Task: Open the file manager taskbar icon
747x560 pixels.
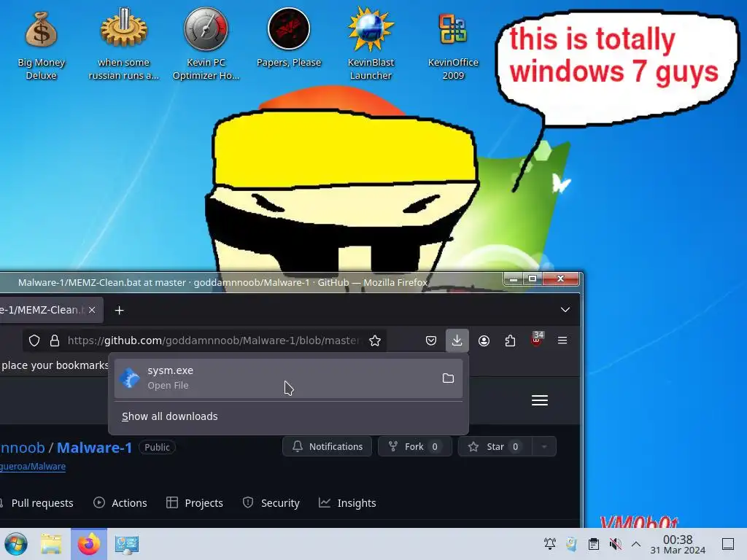Action: tap(51, 544)
